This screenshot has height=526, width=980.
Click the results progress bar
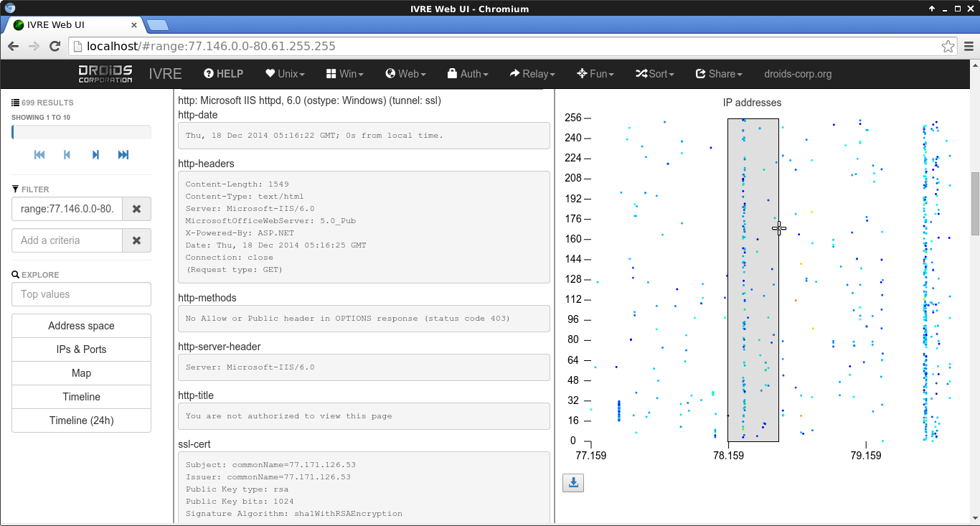tap(81, 132)
